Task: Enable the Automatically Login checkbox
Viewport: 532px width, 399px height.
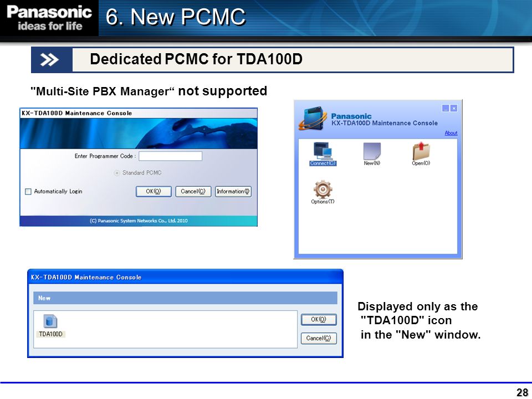Action: pos(28,192)
